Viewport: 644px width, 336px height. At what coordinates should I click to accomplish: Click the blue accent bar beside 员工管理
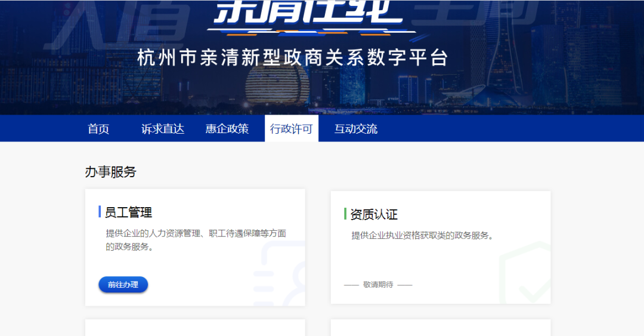click(x=100, y=212)
